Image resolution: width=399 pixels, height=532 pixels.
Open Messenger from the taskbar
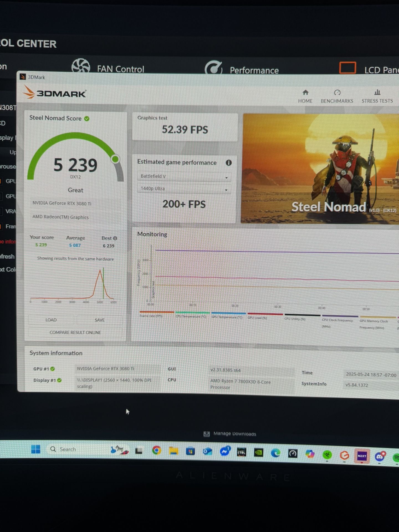(225, 452)
